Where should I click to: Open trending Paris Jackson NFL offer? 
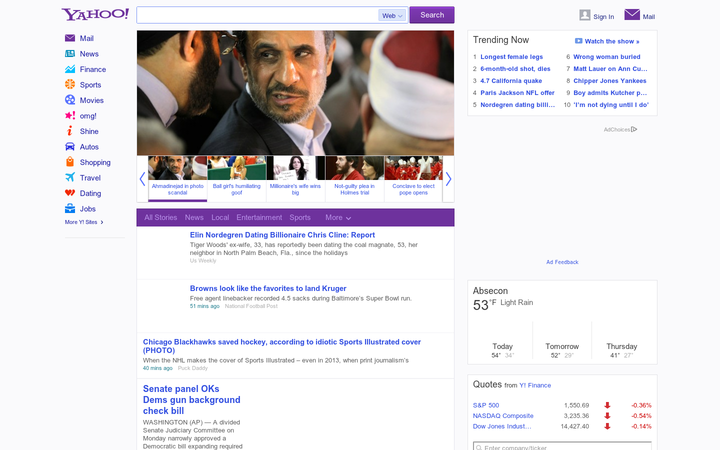[518, 93]
